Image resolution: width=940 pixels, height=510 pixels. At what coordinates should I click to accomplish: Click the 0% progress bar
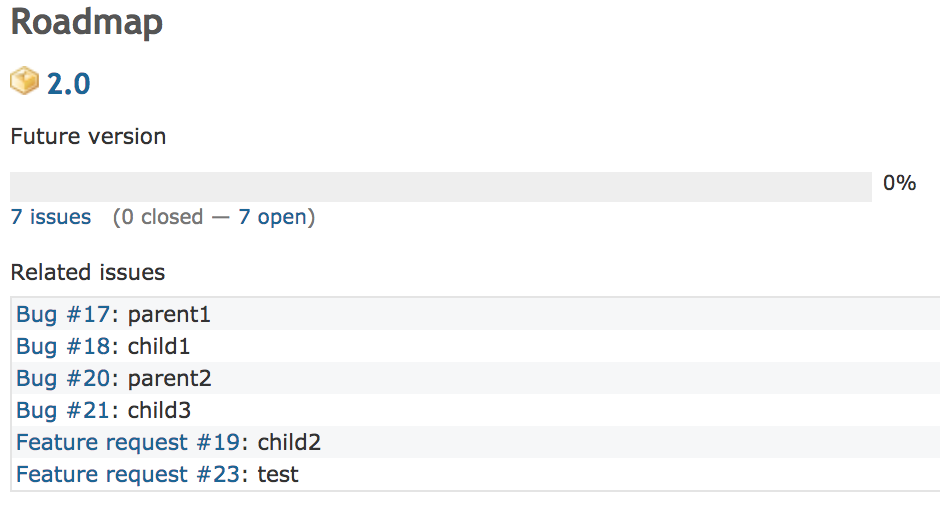pyautogui.click(x=441, y=186)
